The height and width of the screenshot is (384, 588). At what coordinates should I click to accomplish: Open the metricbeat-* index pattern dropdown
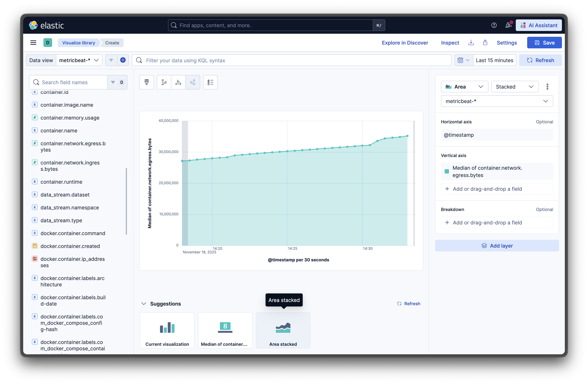(497, 101)
